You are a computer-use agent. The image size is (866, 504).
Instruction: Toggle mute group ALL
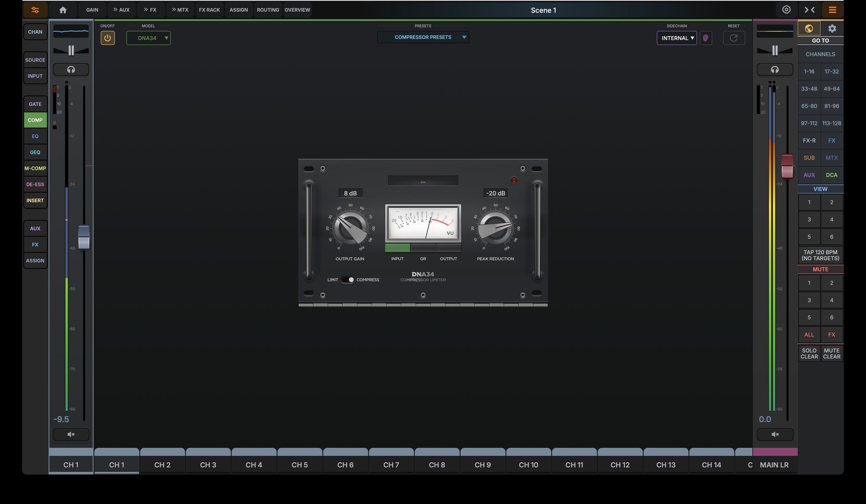pyautogui.click(x=809, y=335)
